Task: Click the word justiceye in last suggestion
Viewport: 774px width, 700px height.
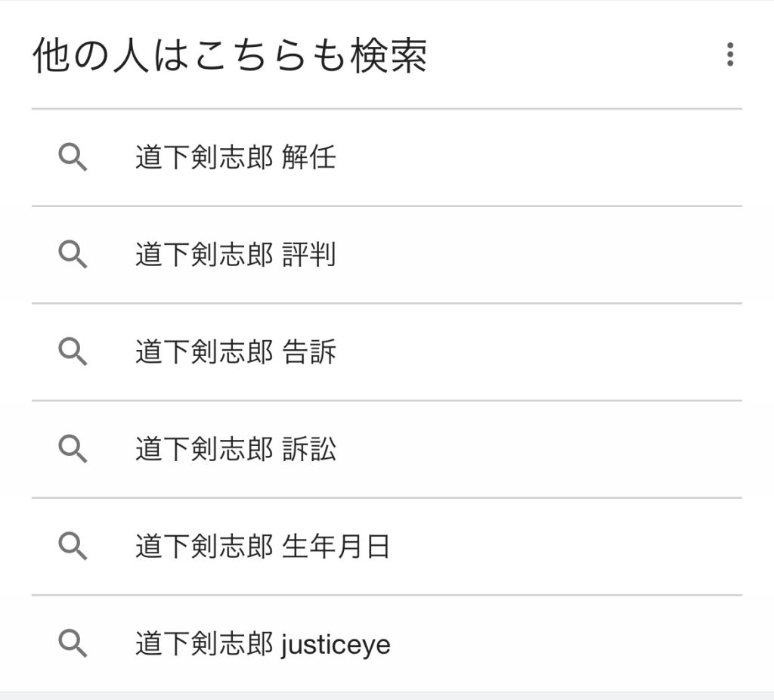Action: point(336,645)
